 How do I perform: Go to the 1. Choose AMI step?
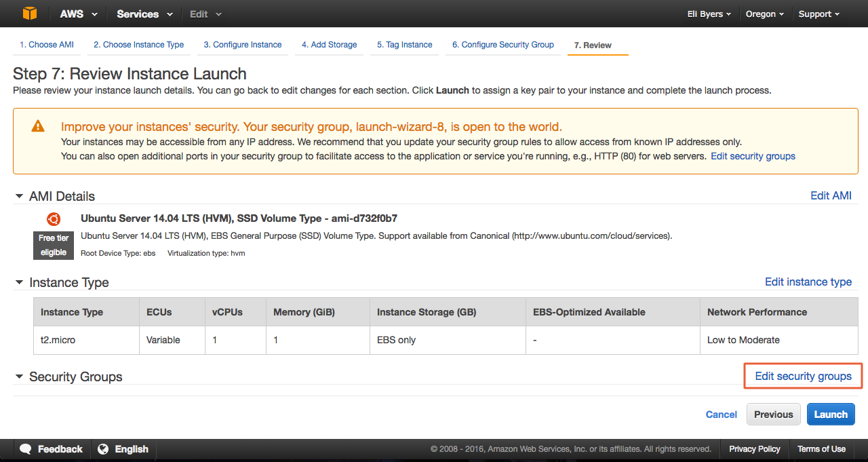click(47, 45)
